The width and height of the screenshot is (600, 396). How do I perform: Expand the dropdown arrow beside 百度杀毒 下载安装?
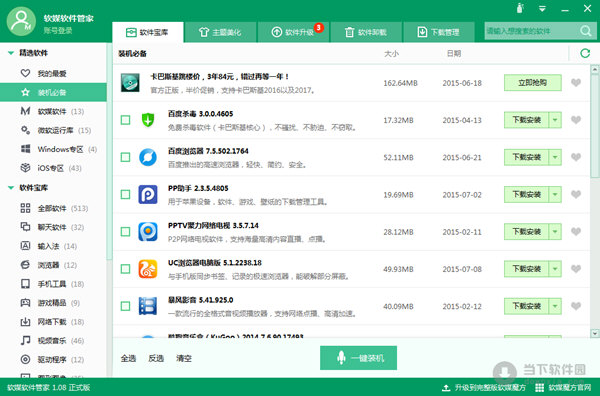[x=555, y=120]
